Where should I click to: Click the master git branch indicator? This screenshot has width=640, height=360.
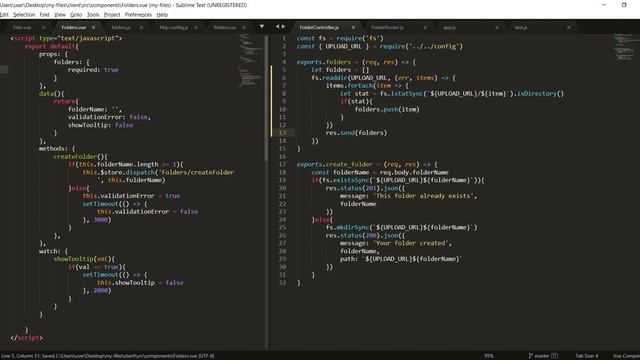[543, 356]
